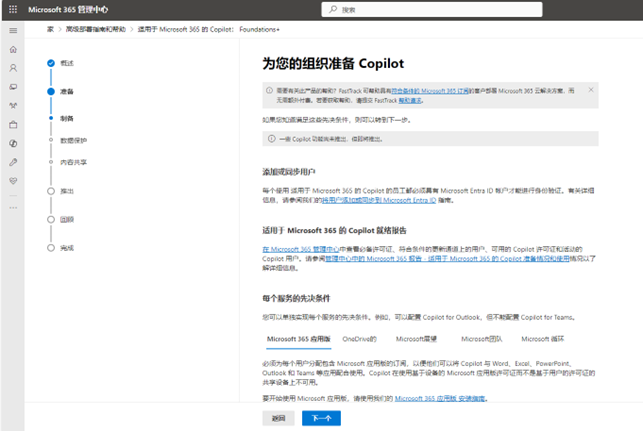Select 制备 sub-step
The width and height of the screenshot is (643, 431).
pos(62,119)
